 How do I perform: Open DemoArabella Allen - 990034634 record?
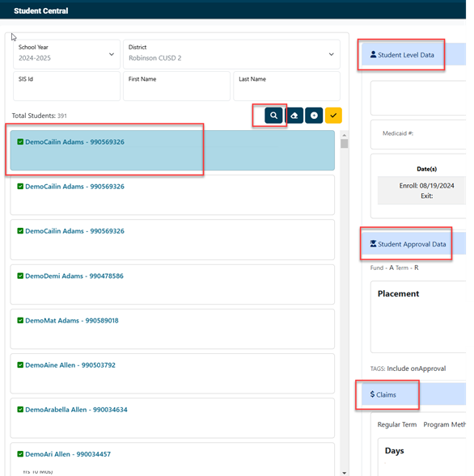[x=172, y=418]
